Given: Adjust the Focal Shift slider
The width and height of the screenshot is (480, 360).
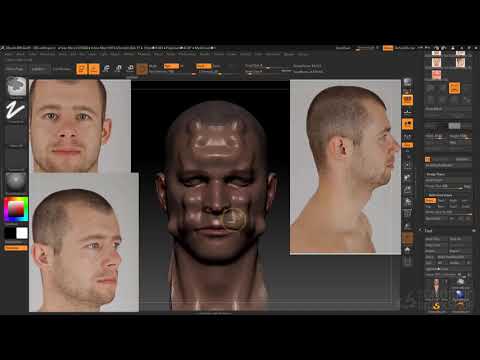Looking at the screenshot, I should (x=268, y=66).
